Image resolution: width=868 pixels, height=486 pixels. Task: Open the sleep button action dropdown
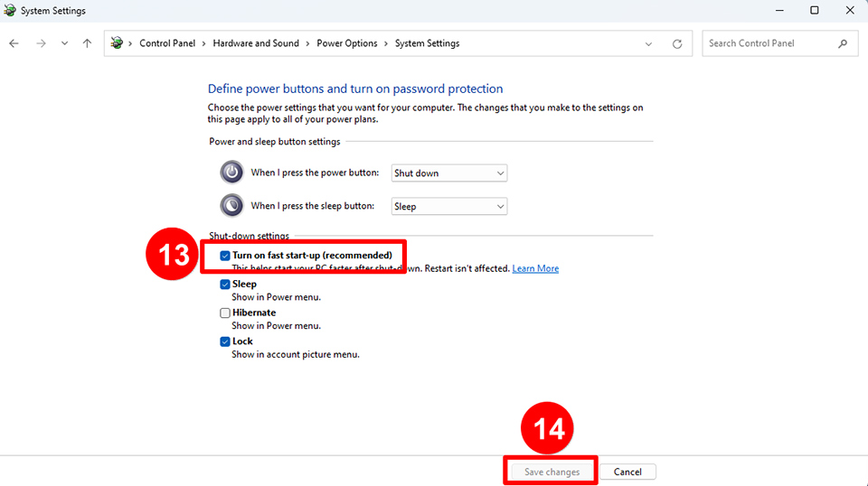448,206
